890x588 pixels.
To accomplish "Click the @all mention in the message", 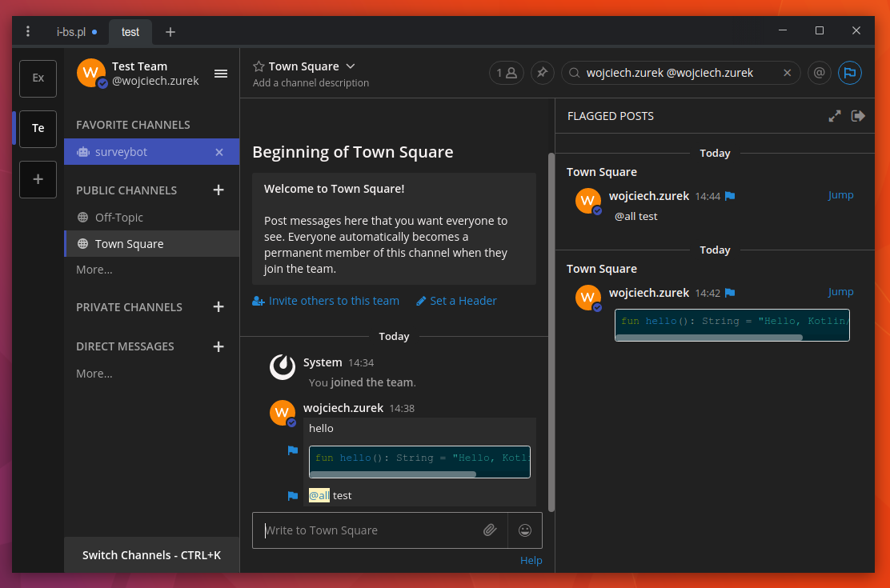I will pyautogui.click(x=319, y=495).
